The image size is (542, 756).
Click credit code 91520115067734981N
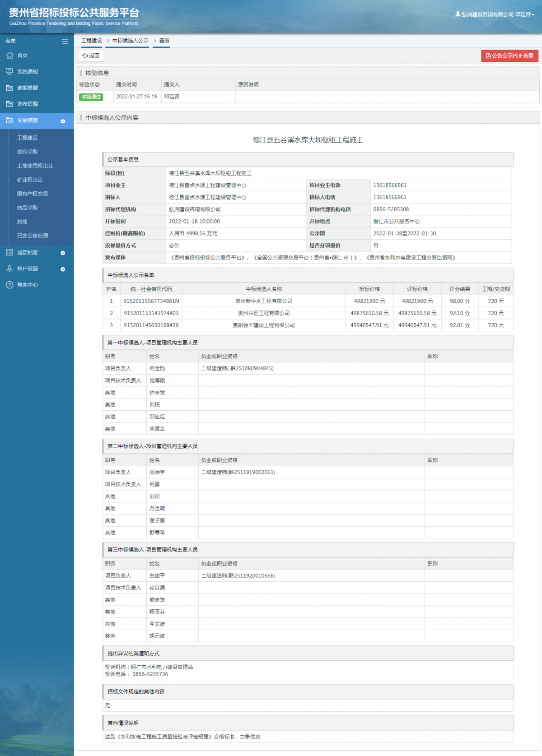[x=151, y=301]
